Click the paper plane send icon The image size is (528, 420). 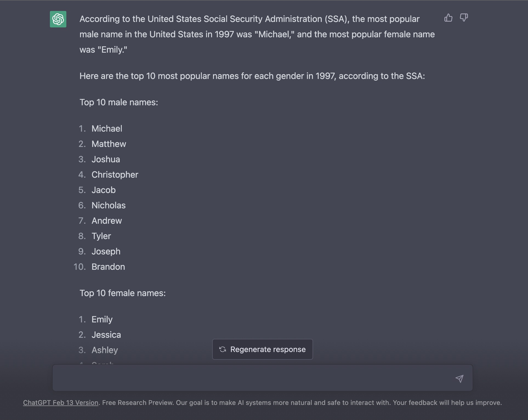[x=459, y=379]
